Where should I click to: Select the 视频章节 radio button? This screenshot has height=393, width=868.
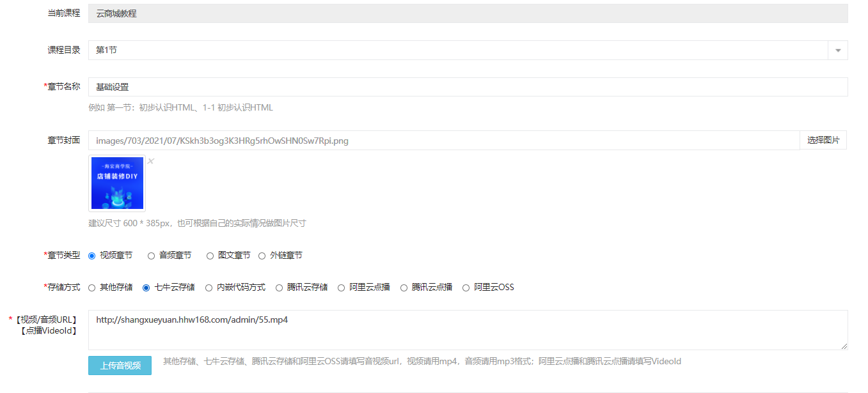(92, 256)
